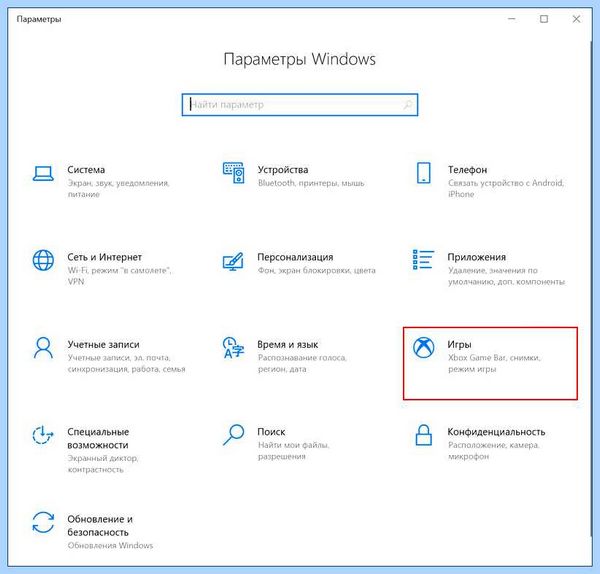This screenshot has width=600, height=574.
Task: Click the 'Найти мои файлы, разрешения' description
Action: (x=293, y=450)
